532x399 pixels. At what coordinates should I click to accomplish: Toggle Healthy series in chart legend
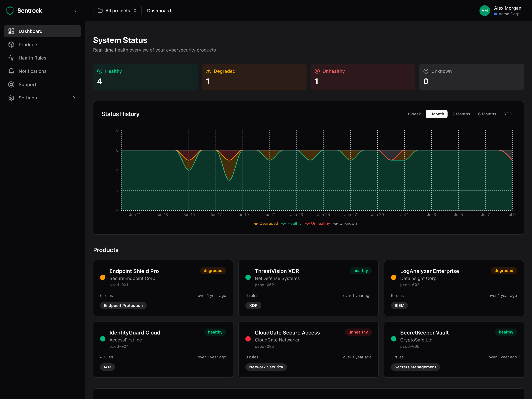[291, 223]
